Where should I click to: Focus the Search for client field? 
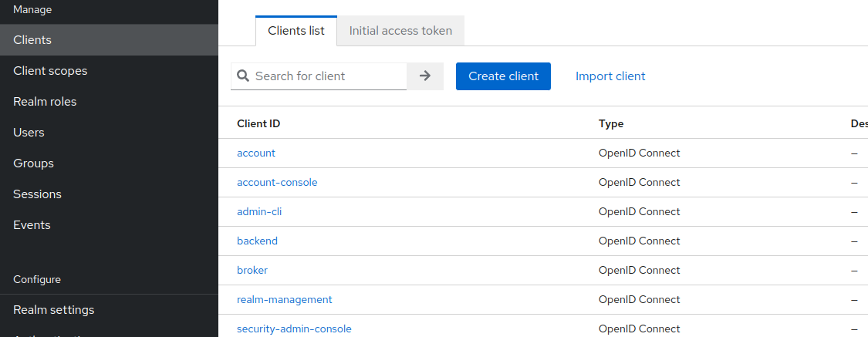tap(319, 76)
